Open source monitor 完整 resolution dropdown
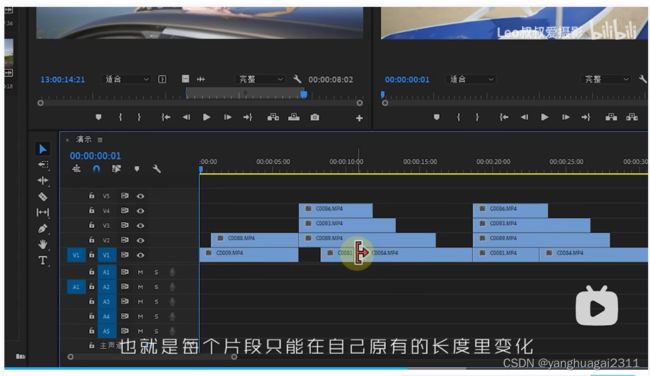Screen dimensions: 650x376 pyautogui.click(x=261, y=79)
